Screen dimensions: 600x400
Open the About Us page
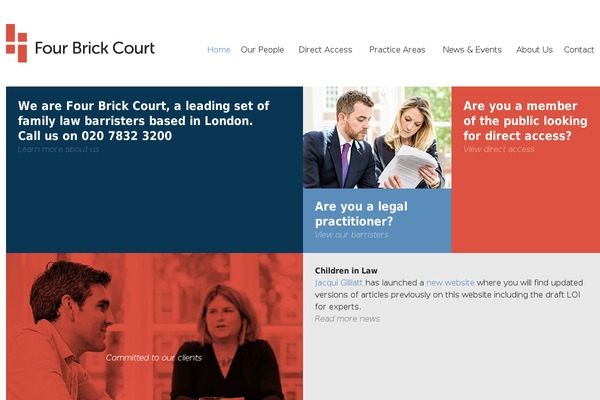click(x=534, y=50)
